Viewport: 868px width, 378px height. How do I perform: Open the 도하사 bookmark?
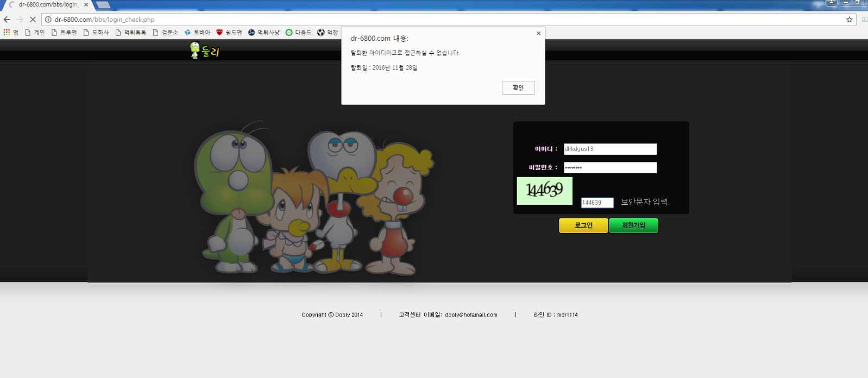pyautogui.click(x=96, y=33)
